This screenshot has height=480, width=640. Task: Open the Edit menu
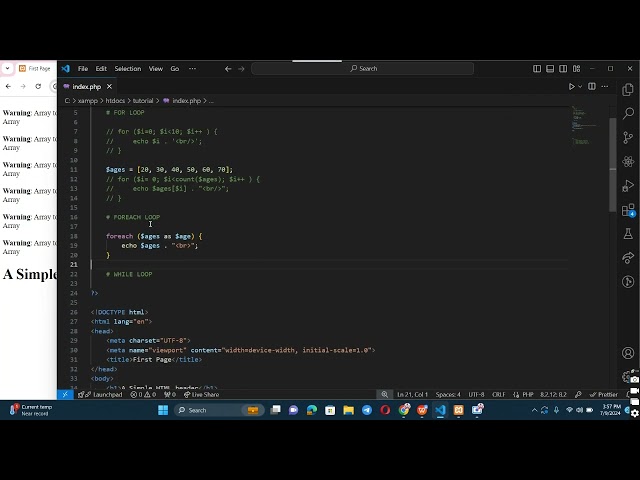pos(101,69)
